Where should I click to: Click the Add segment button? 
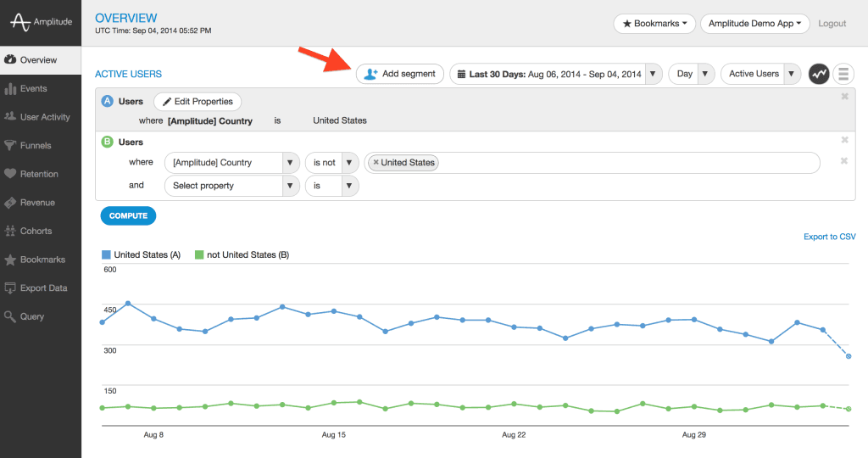click(x=399, y=74)
